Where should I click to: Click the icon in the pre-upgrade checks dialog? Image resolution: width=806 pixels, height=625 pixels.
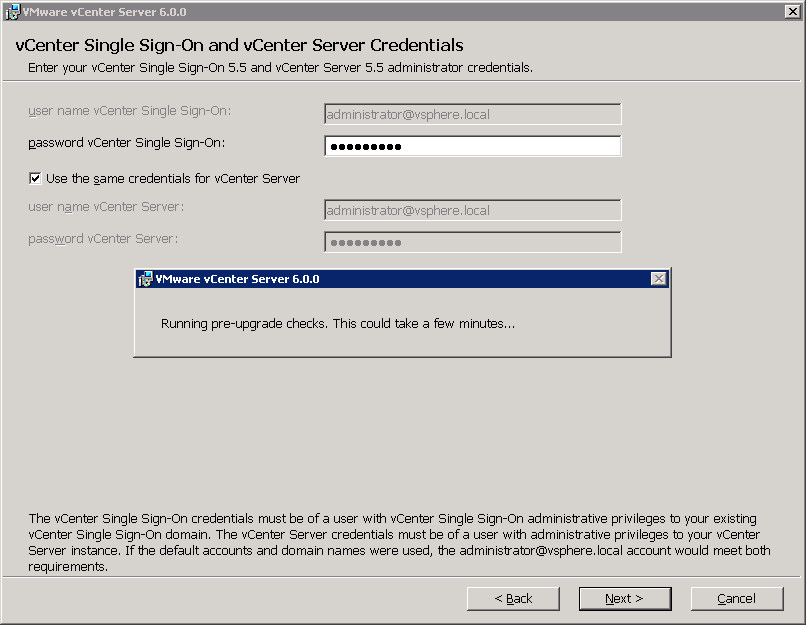pos(145,279)
